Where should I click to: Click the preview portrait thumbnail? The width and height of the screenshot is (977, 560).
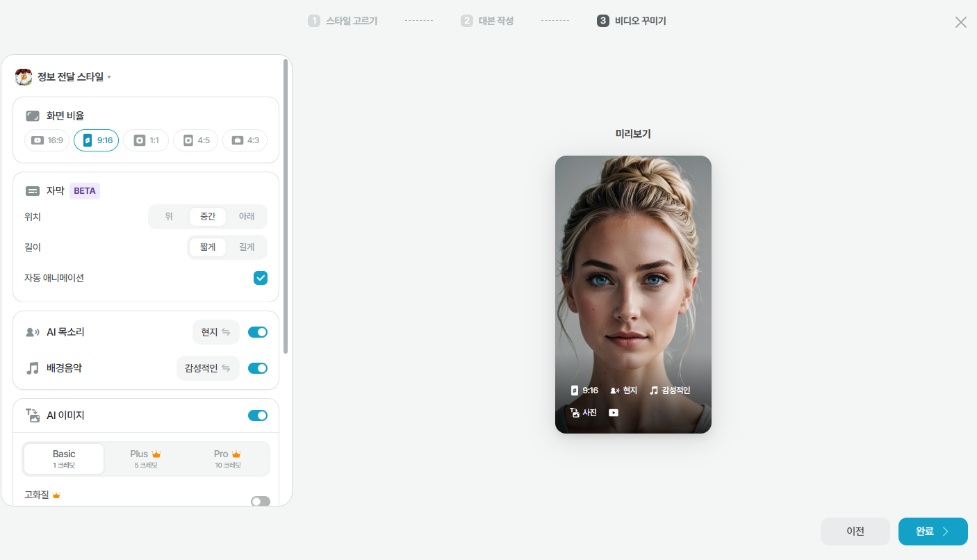[x=633, y=295]
